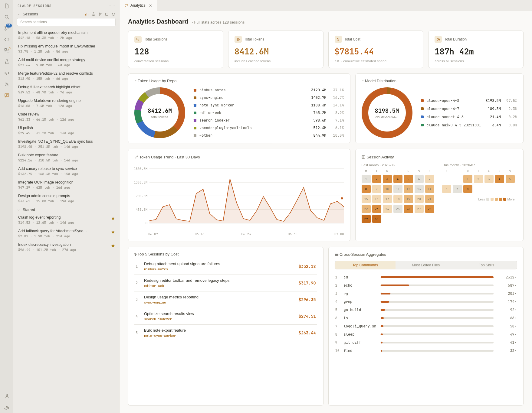Collapse the Sessions section

point(18,14)
